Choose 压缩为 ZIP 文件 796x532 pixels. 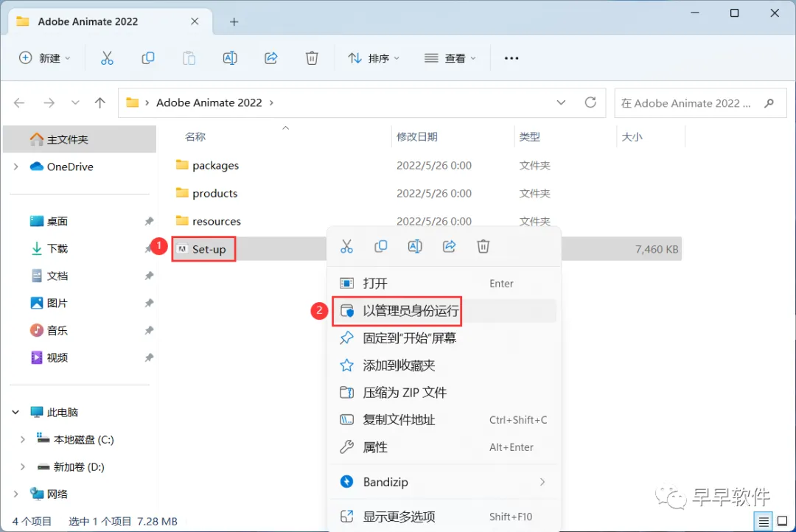[x=444, y=393]
